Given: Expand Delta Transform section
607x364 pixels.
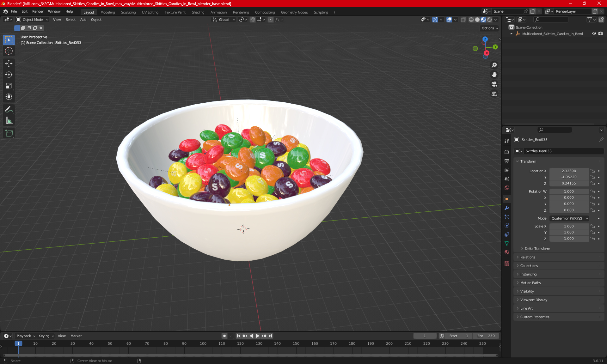Looking at the screenshot, I should (537, 249).
